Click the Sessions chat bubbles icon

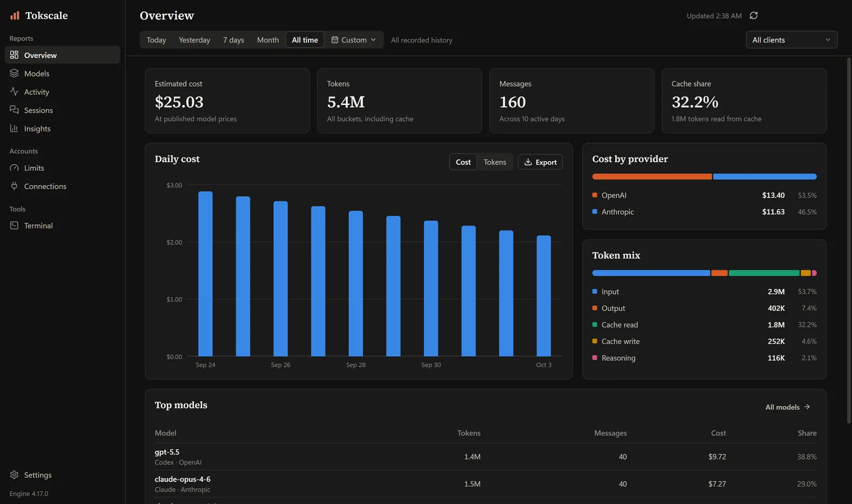pos(14,110)
